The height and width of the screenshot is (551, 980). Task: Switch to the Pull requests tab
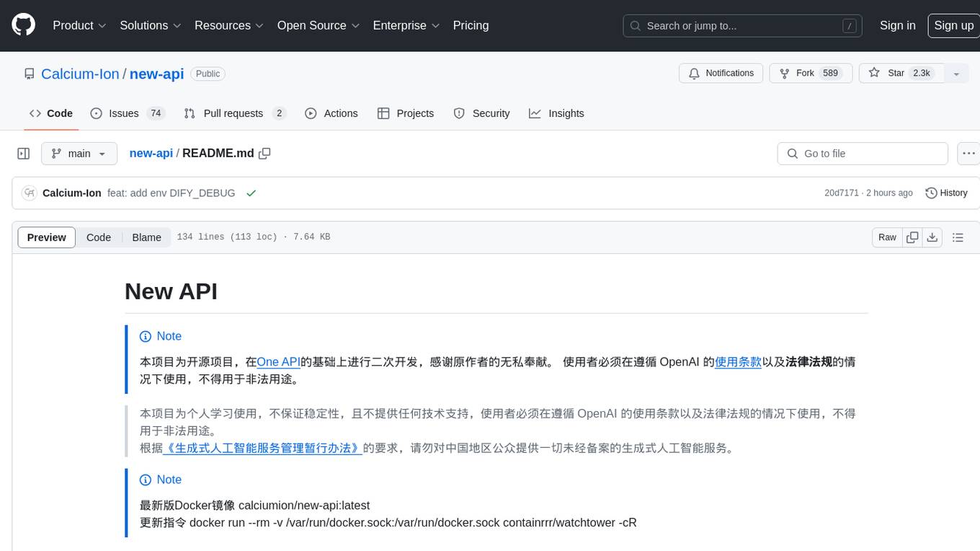pyautogui.click(x=235, y=113)
